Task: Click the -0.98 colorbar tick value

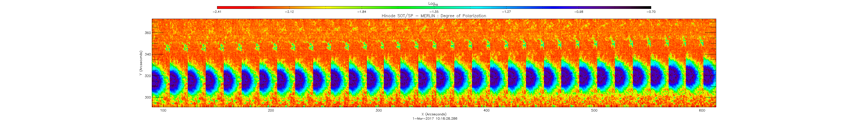Action: [x=579, y=12]
